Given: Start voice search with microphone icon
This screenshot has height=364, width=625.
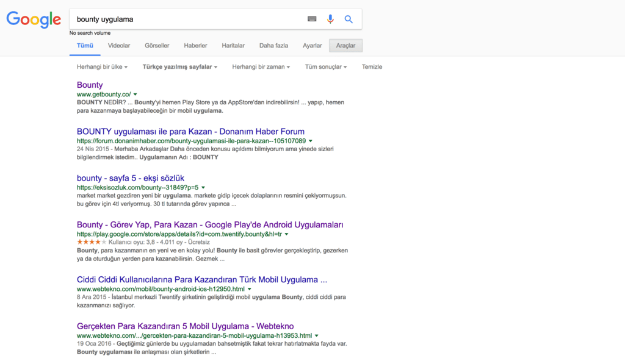Looking at the screenshot, I should click(330, 19).
